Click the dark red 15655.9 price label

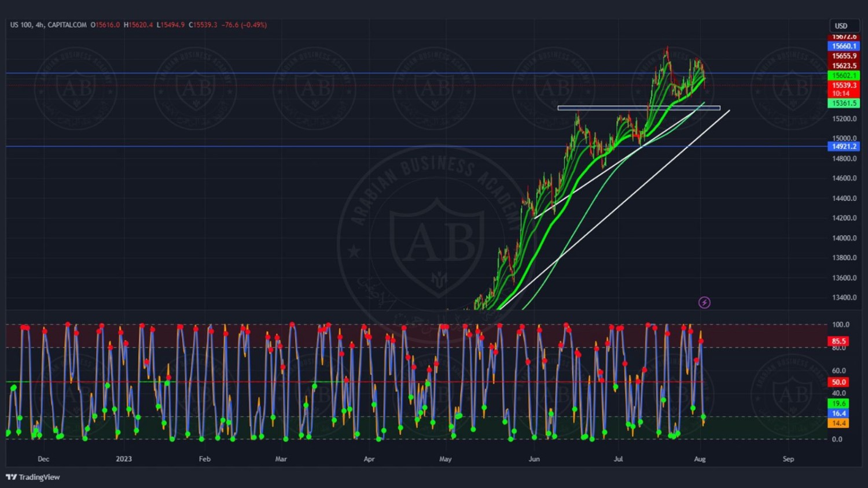pyautogui.click(x=844, y=56)
